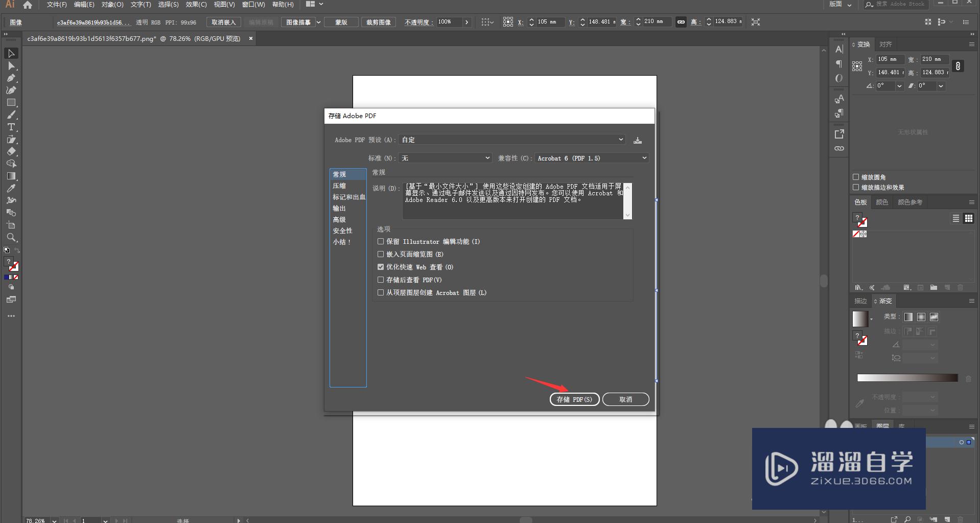Open the workspace (版面) dropdown
This screenshot has width=980, height=523.
[x=841, y=4]
